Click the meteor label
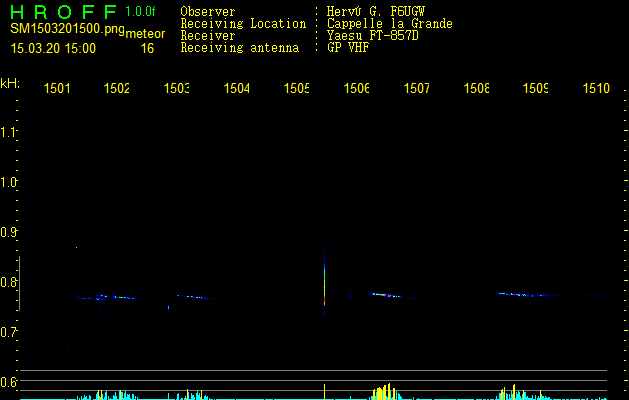The width and height of the screenshot is (629, 400). 145,34
